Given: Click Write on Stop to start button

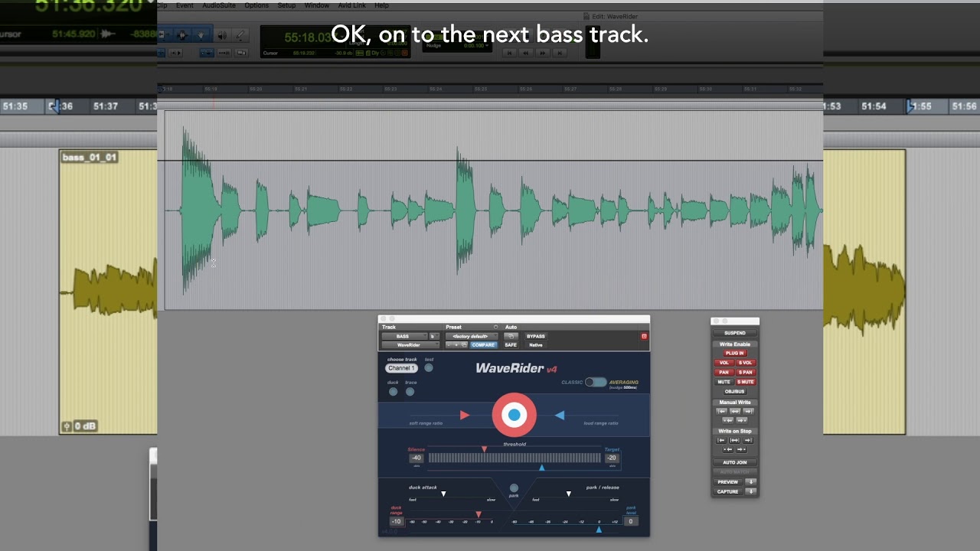Looking at the screenshot, I should [x=721, y=441].
